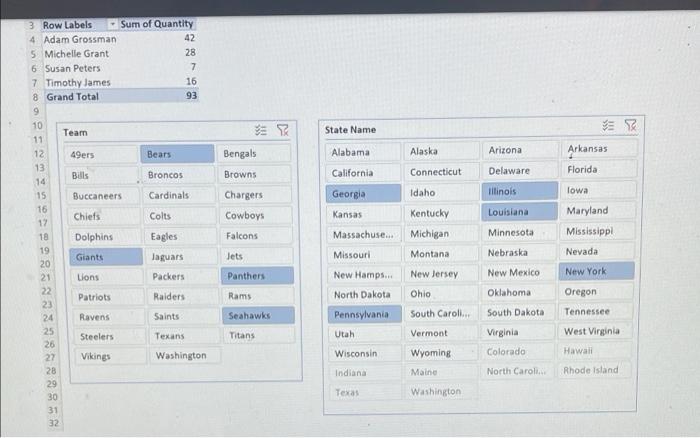Deselect Bears in the Team slicer

pos(177,154)
